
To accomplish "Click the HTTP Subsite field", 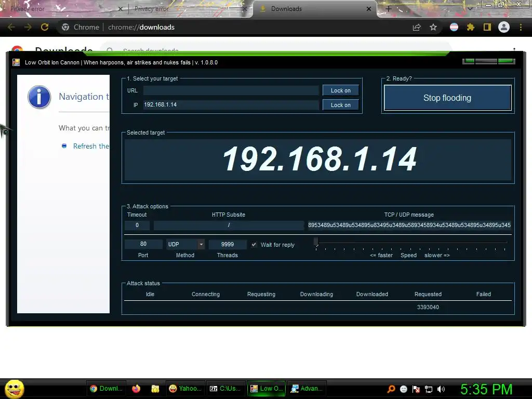I will click(229, 225).
